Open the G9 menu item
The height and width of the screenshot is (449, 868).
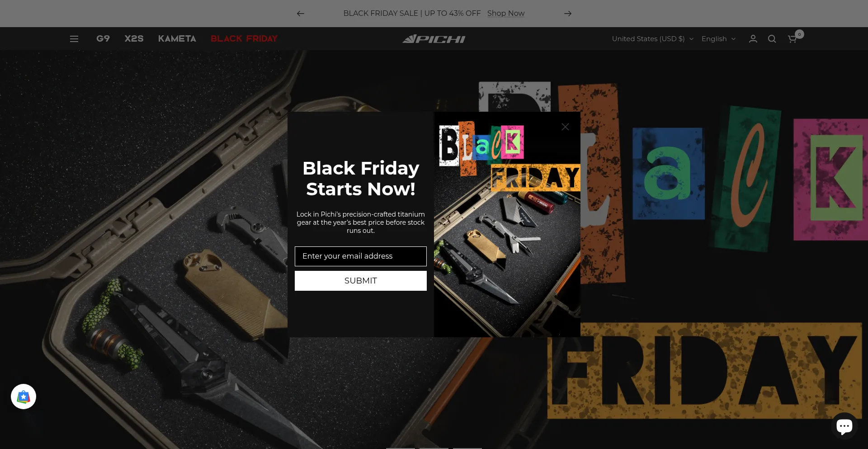coord(103,38)
